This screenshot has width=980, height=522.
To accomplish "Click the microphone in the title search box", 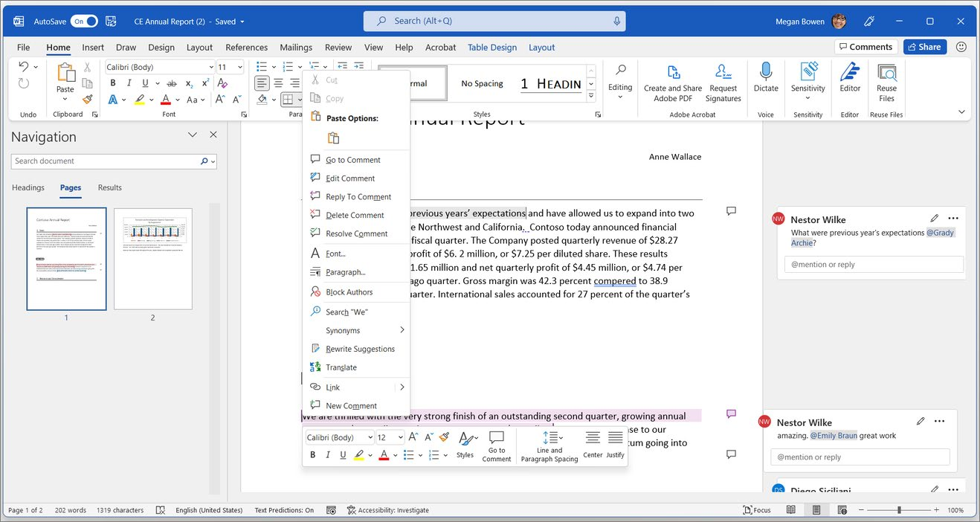I will [616, 22].
